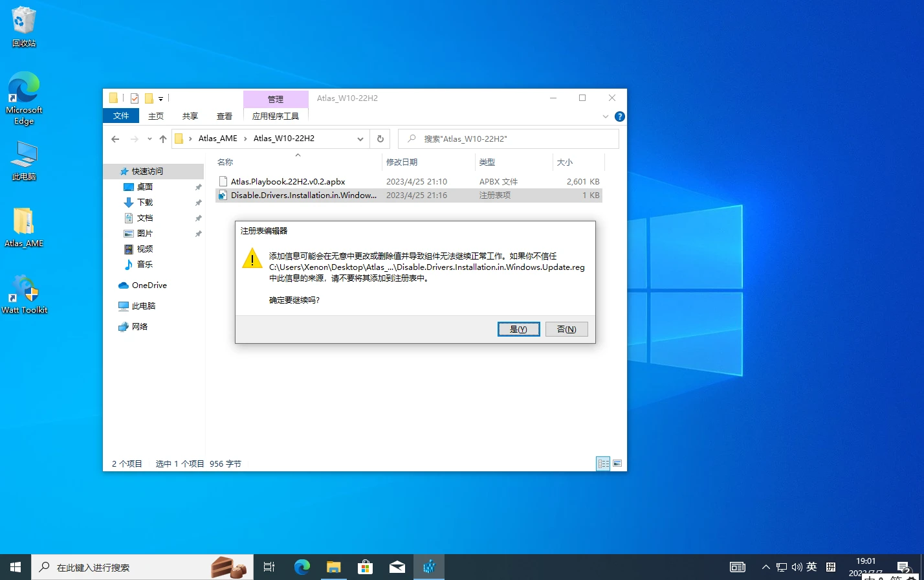
Task: Open the quick access toolbar customize arrow
Action: click(x=160, y=99)
